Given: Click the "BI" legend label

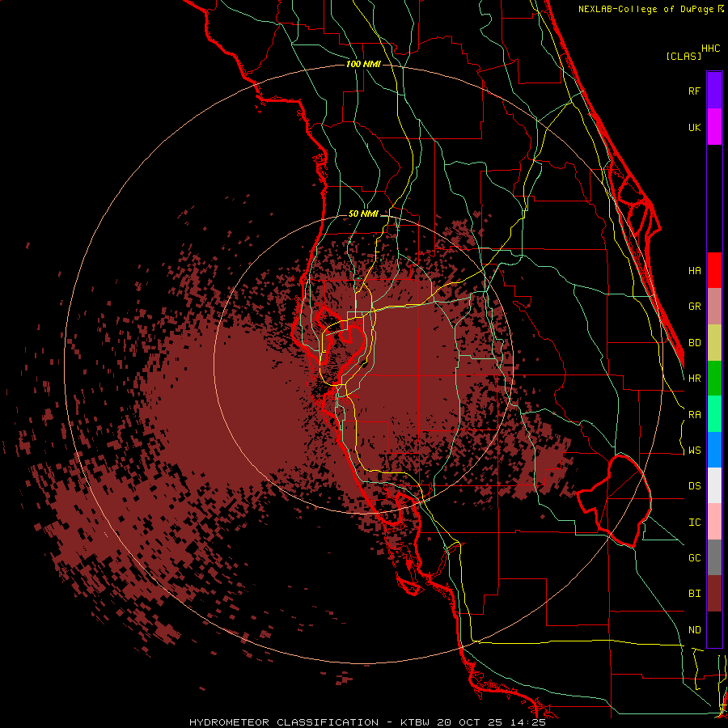Looking at the screenshot, I should point(694,594).
